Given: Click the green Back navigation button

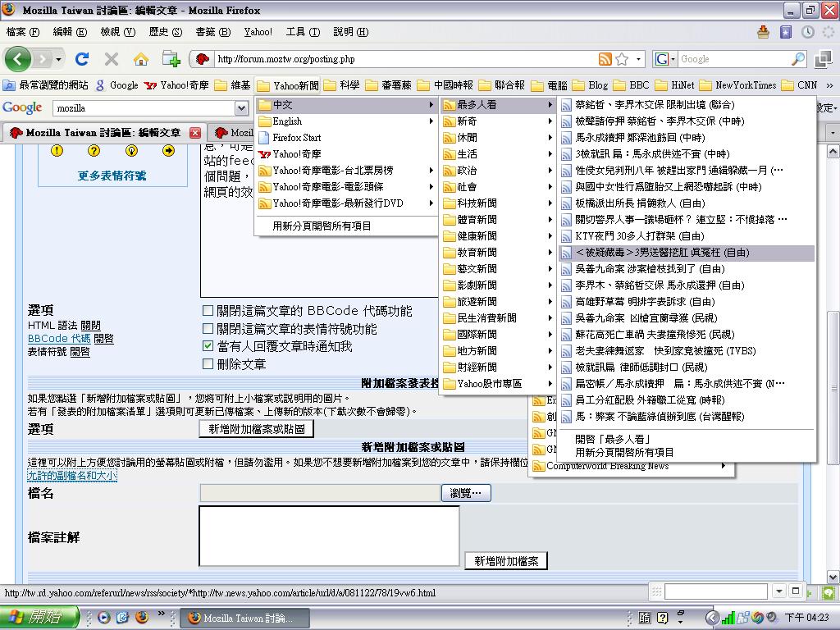Looking at the screenshot, I should tap(18, 59).
